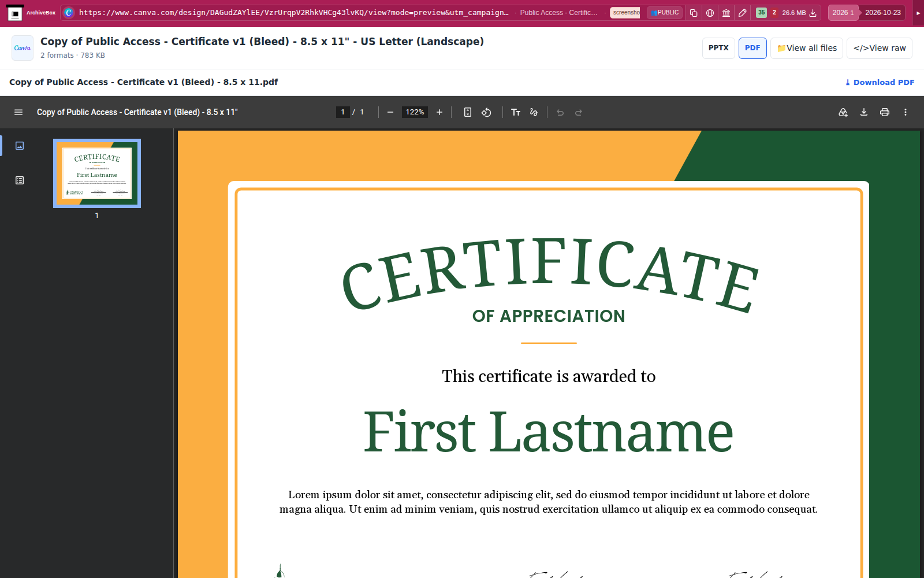This screenshot has height=578, width=924.
Task: Switch to the PPTX format tab
Action: pyautogui.click(x=718, y=48)
